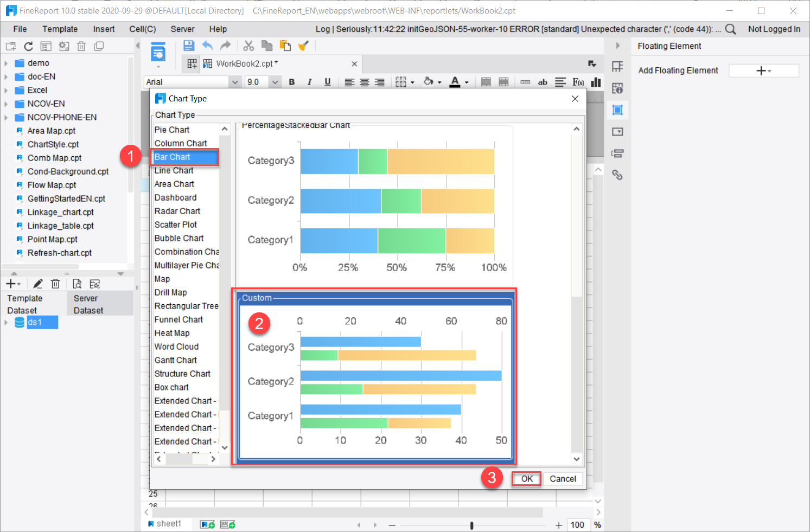Viewport: 810px width, 532px height.
Task: Select the Format Painter tool
Action: click(x=303, y=46)
